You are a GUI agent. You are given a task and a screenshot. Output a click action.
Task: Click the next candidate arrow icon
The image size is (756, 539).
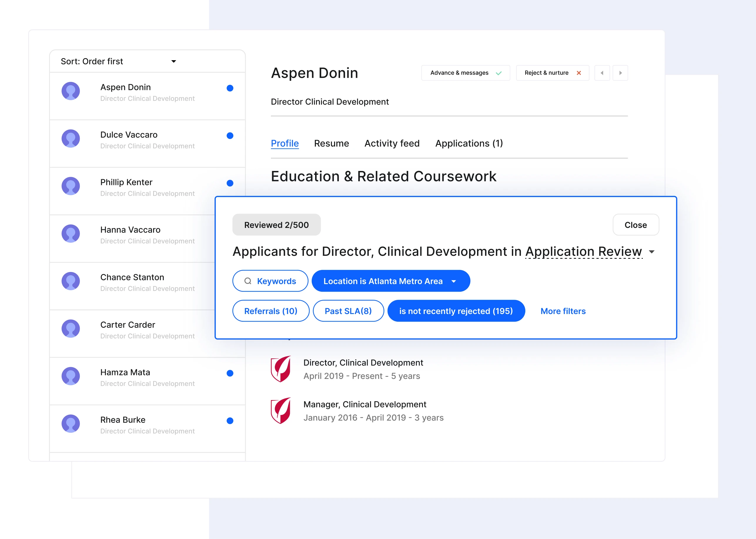(620, 72)
